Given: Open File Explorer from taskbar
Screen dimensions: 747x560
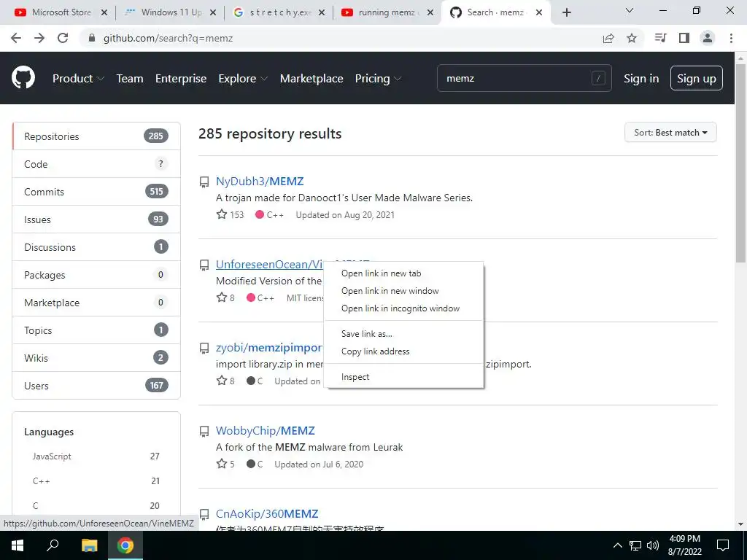Looking at the screenshot, I should click(x=89, y=545).
